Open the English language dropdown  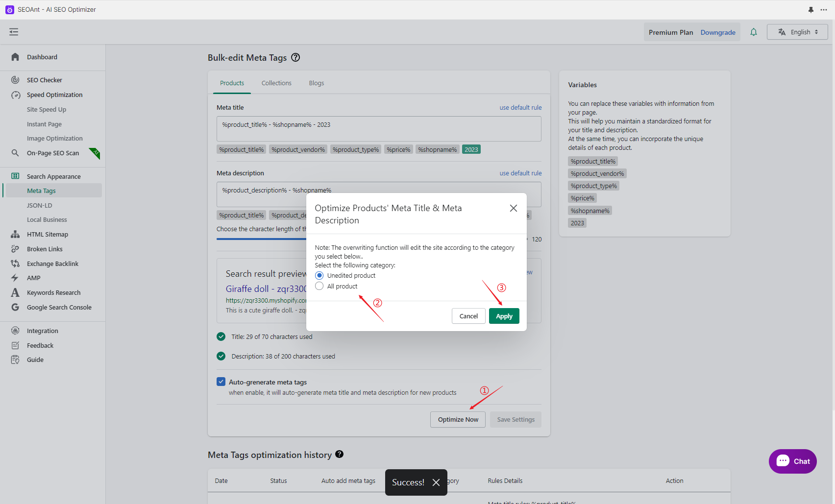[797, 32]
